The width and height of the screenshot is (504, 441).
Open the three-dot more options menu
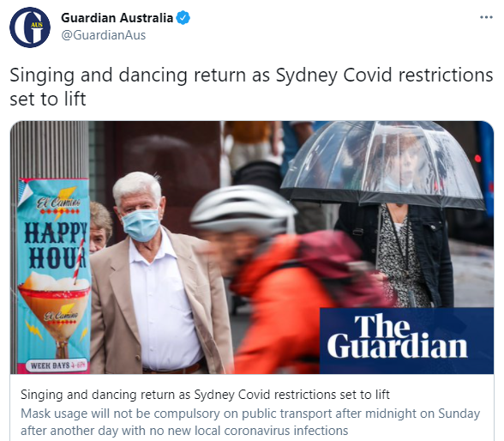[486, 17]
